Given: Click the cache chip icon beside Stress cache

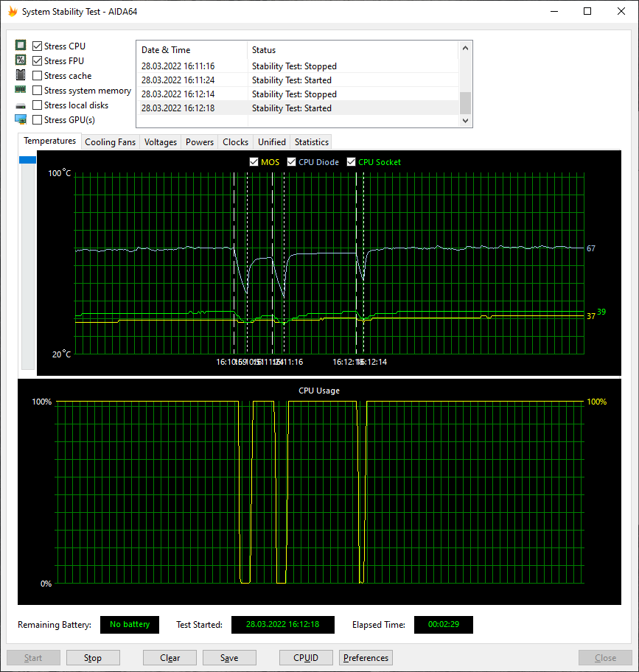Looking at the screenshot, I should coord(21,74).
